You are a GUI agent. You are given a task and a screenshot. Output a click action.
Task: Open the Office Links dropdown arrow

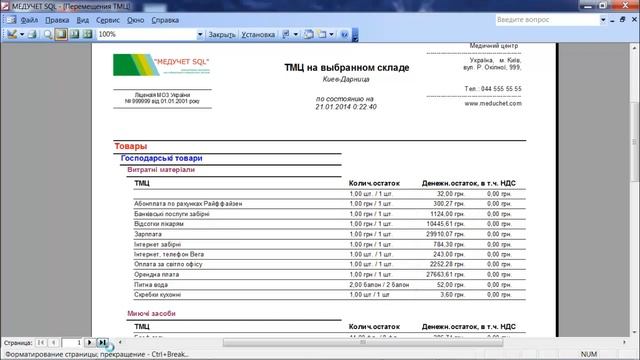(x=296, y=34)
